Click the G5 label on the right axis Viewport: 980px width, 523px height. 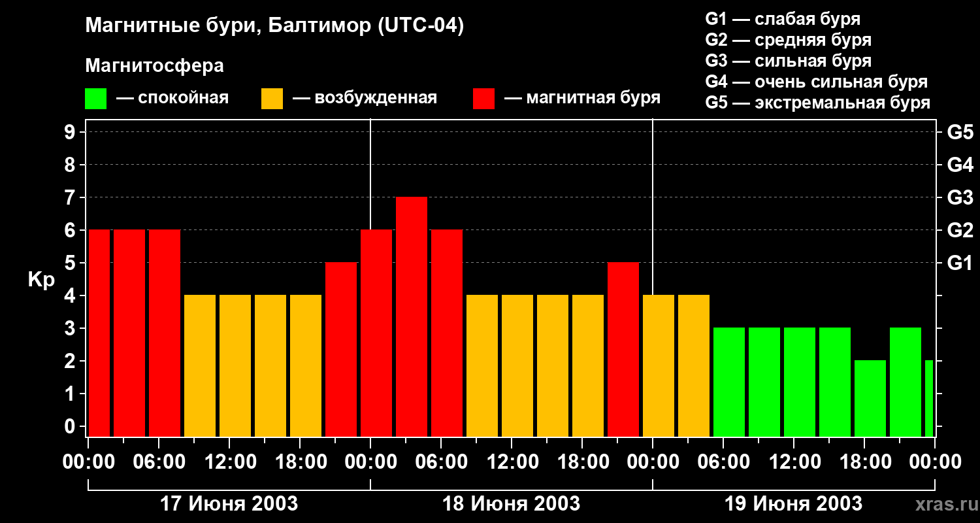coord(960,132)
